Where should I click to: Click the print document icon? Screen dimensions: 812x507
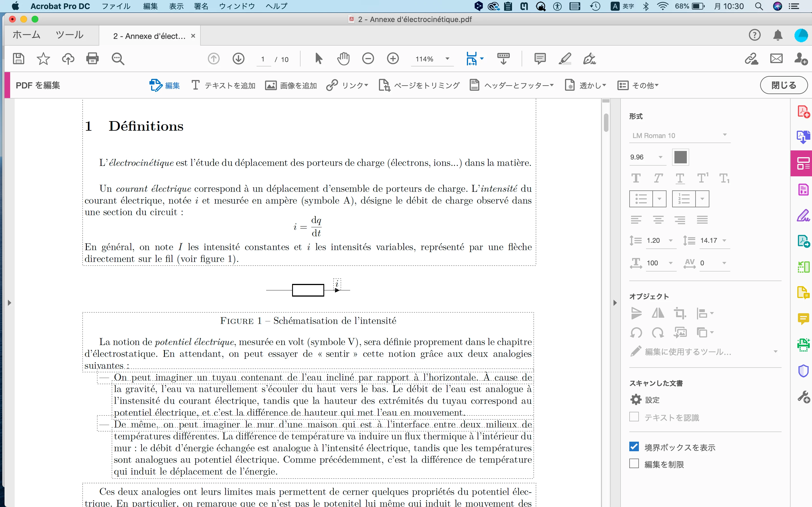coord(92,59)
